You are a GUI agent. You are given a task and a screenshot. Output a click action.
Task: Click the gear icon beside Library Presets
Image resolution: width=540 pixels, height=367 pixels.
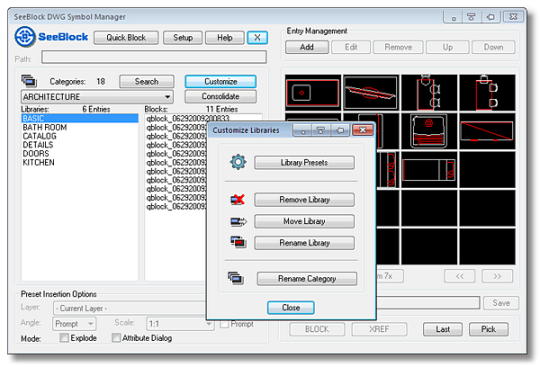(x=238, y=162)
